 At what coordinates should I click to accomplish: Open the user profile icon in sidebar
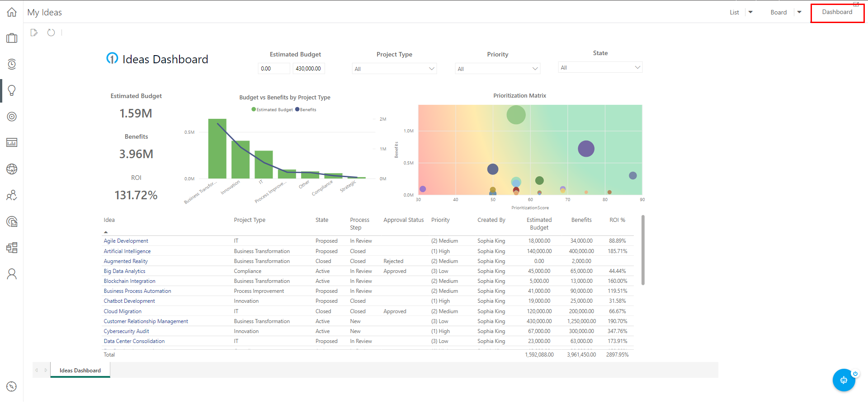click(x=12, y=274)
